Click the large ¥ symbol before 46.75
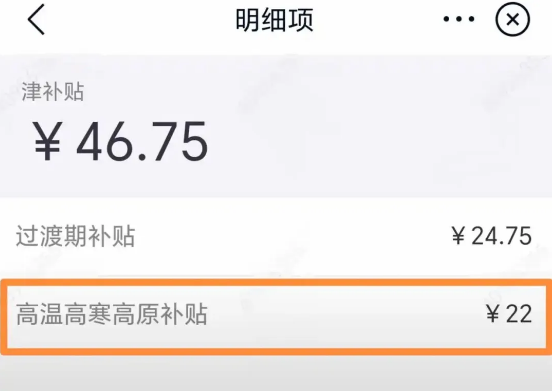Image resolution: width=552 pixels, height=392 pixels. point(48,141)
